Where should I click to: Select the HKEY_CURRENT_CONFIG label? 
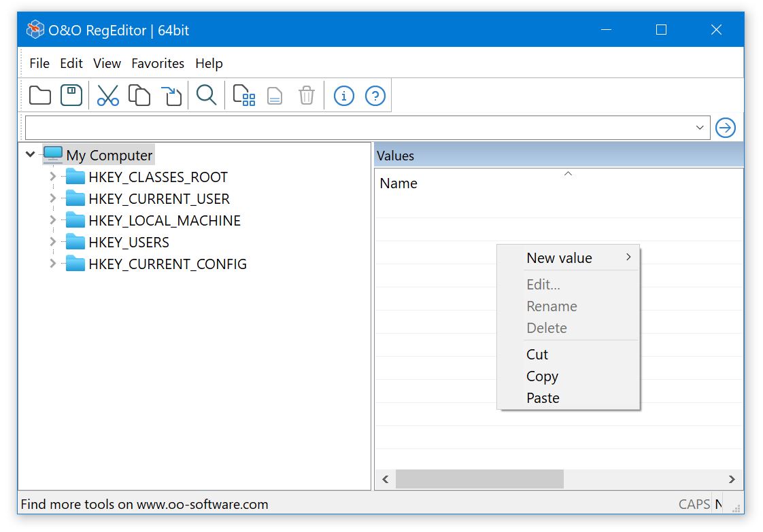click(x=168, y=264)
